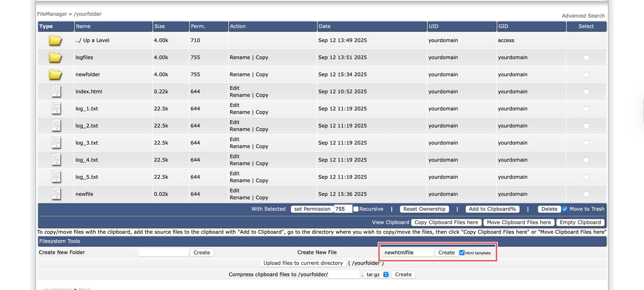Click the newfile document icon
The image size is (644, 290).
click(x=56, y=194)
